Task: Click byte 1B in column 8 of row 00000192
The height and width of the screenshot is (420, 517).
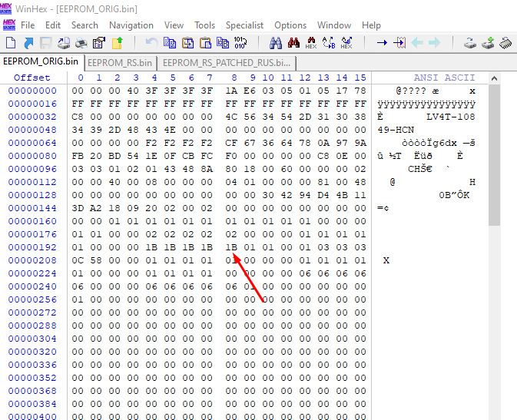Action: pyautogui.click(x=231, y=247)
